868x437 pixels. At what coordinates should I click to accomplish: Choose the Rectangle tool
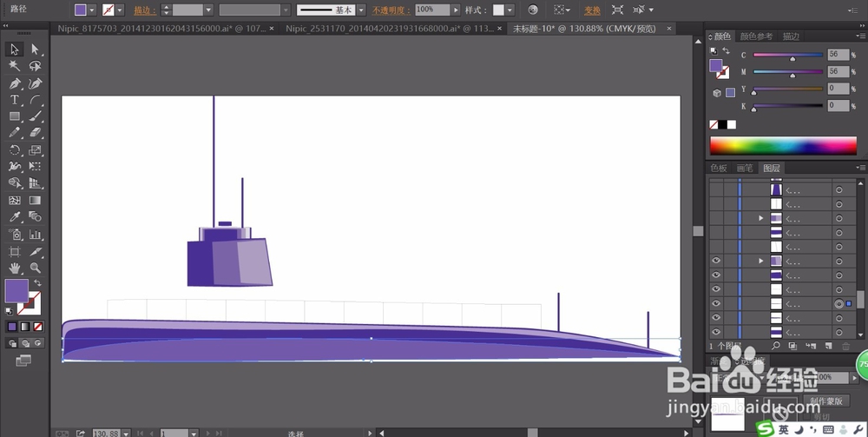click(x=15, y=117)
